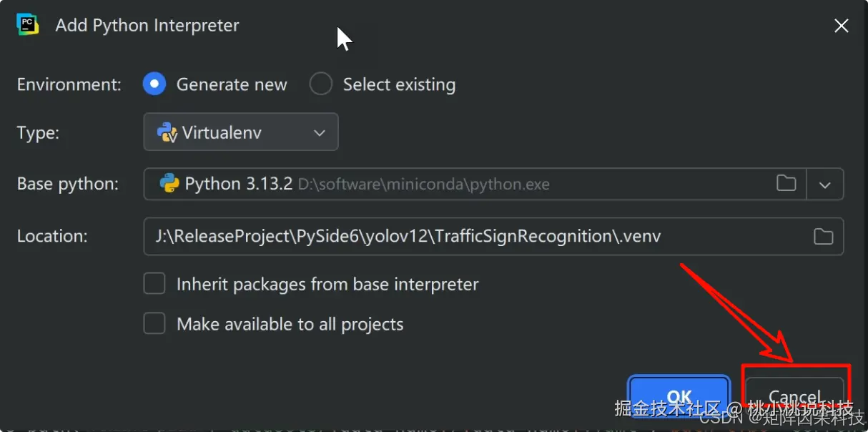Tick Make available to all projects

(154, 324)
